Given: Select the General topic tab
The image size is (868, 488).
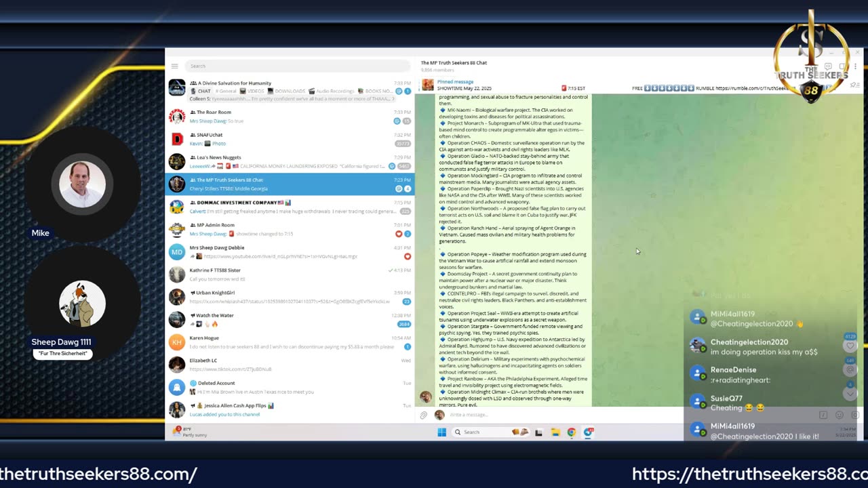Looking at the screenshot, I should click(x=226, y=91).
